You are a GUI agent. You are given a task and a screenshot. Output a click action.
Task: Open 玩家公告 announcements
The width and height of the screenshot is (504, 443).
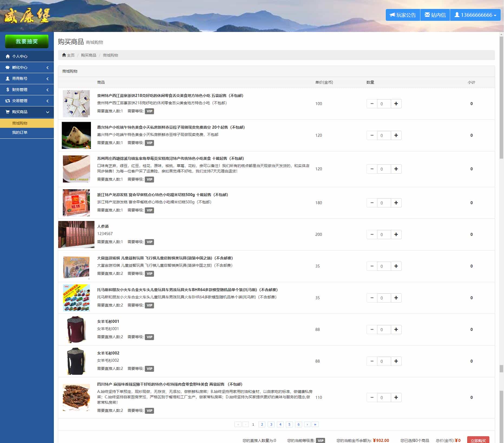(x=403, y=15)
